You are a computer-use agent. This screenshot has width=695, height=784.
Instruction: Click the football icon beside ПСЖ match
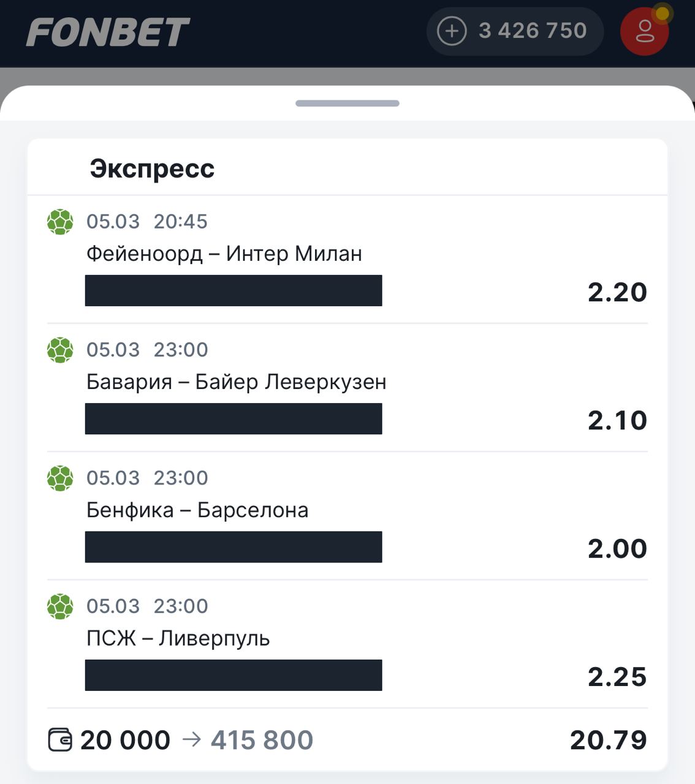(x=60, y=606)
